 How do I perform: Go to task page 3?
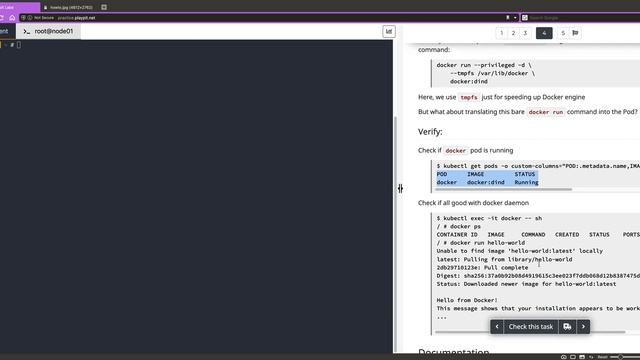525,33
